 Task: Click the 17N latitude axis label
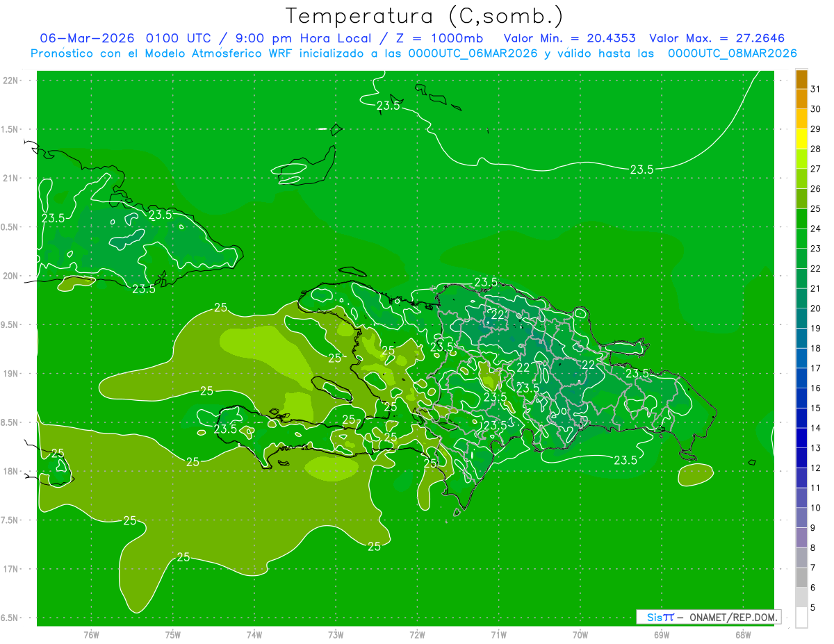tap(10, 569)
